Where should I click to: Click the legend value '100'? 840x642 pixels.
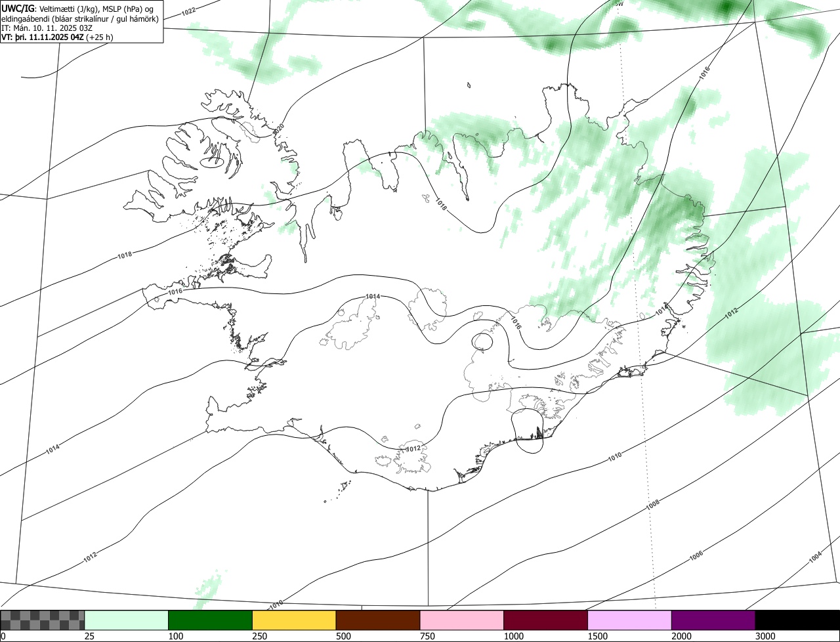coord(175,636)
